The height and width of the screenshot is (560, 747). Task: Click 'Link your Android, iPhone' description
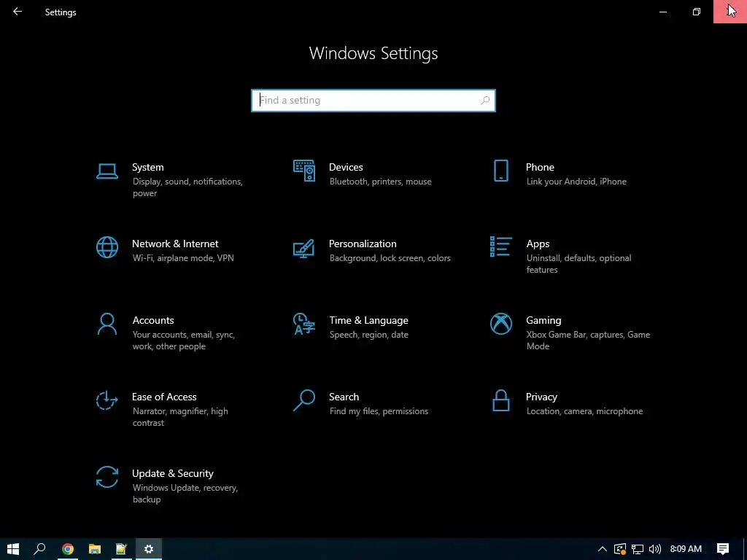(576, 182)
